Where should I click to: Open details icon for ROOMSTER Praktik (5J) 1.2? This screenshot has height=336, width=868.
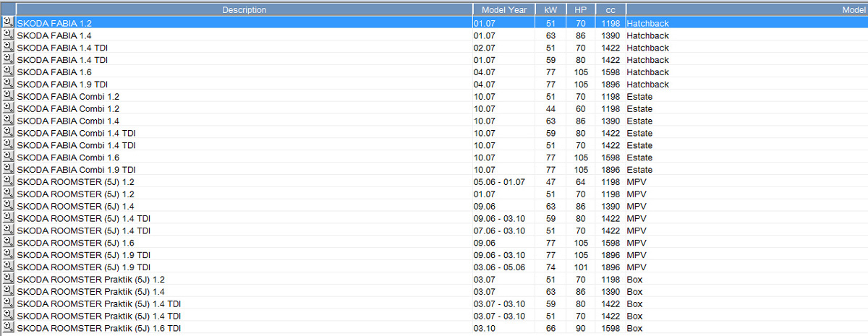tap(7, 280)
